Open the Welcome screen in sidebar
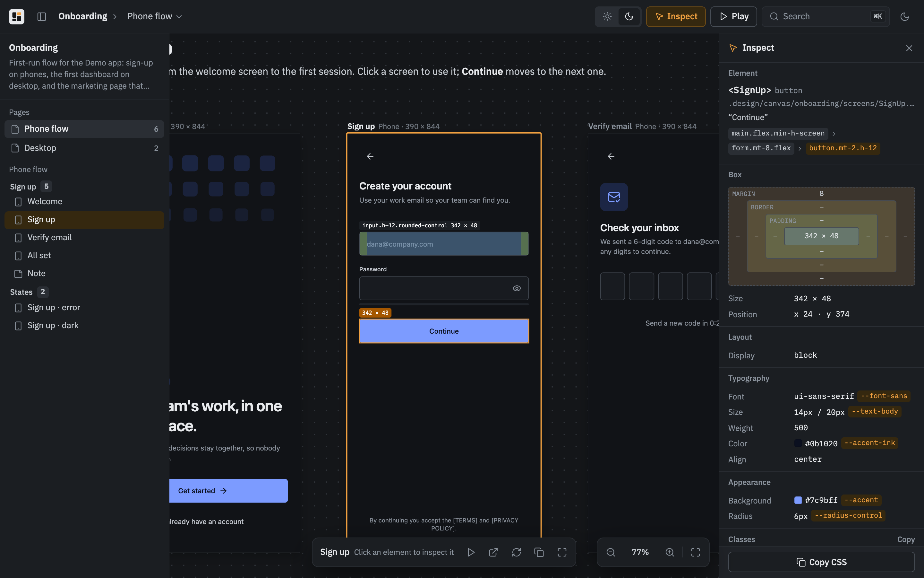Screen dimensions: 924x578 coord(84,201)
